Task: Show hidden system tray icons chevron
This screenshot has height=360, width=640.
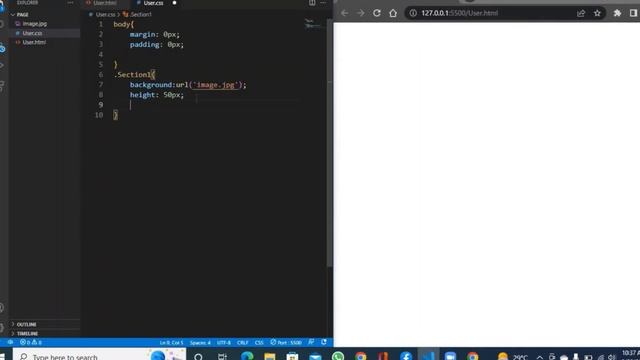Action: pos(540,357)
